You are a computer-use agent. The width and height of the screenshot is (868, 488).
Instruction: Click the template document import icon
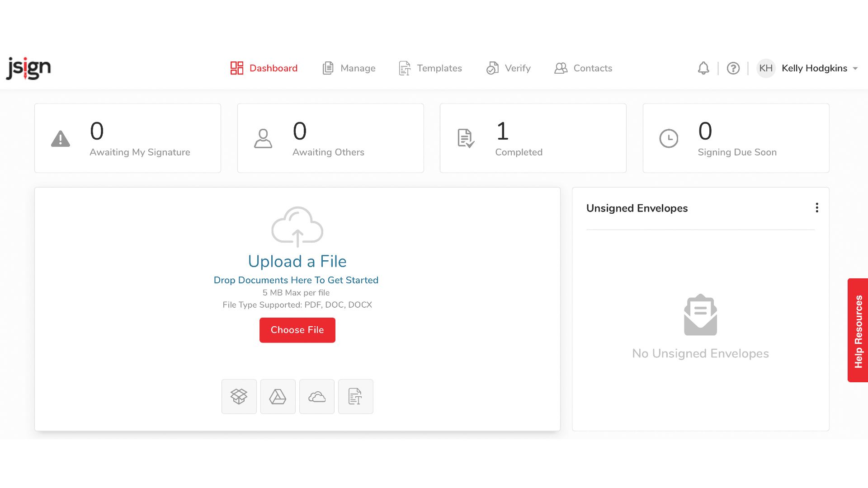click(355, 396)
